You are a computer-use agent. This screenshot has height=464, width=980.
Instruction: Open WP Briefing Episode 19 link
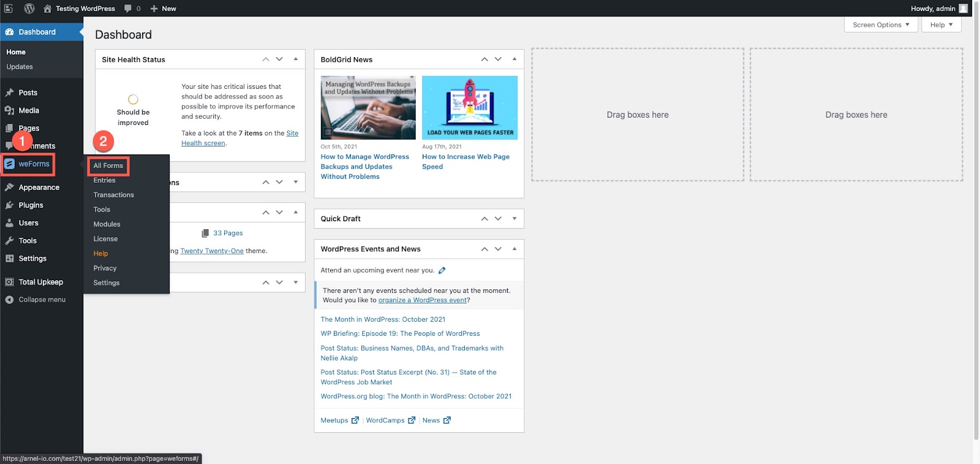[400, 333]
